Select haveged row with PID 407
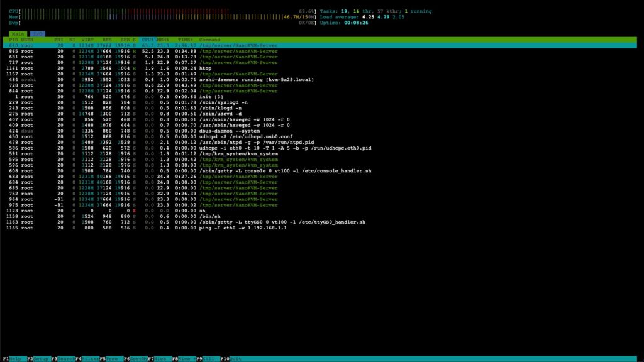 pyautogui.click(x=320, y=120)
